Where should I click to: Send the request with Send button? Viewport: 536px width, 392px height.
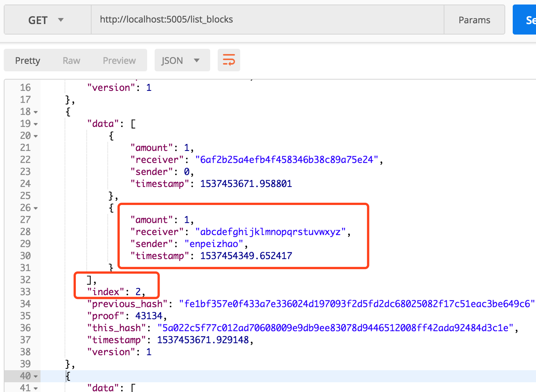click(x=525, y=20)
